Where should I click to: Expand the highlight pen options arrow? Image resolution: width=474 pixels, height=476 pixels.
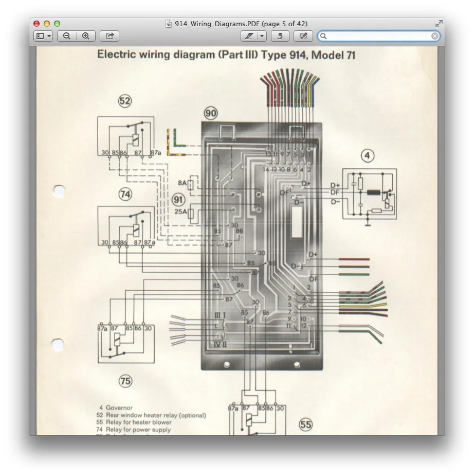click(x=262, y=36)
